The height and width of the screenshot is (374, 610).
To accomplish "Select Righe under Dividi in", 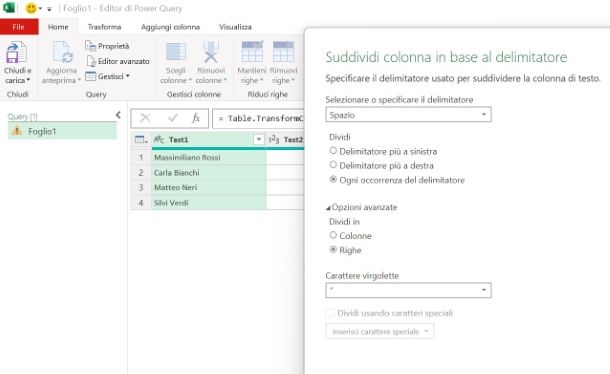I will coord(333,250).
